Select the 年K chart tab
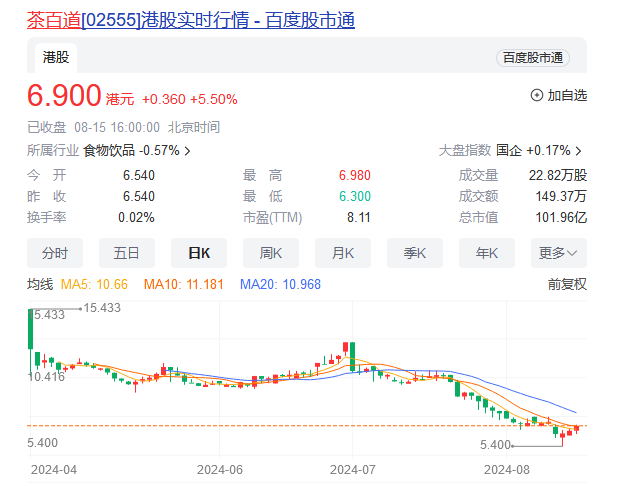The image size is (622, 486). pyautogui.click(x=487, y=253)
